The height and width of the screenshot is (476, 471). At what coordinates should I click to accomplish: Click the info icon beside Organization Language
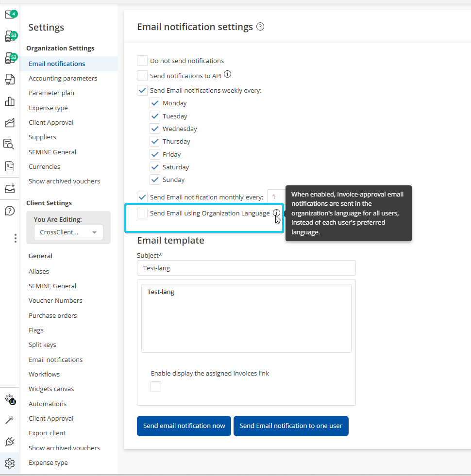pos(276,213)
